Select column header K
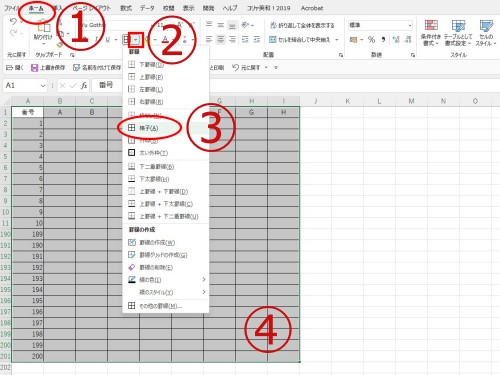Image resolution: width=500 pixels, height=375 pixels. pos(348,101)
